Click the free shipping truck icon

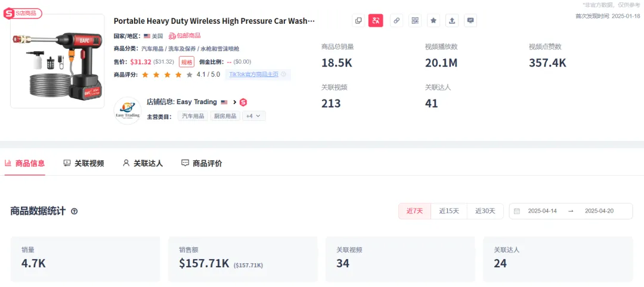(x=172, y=36)
